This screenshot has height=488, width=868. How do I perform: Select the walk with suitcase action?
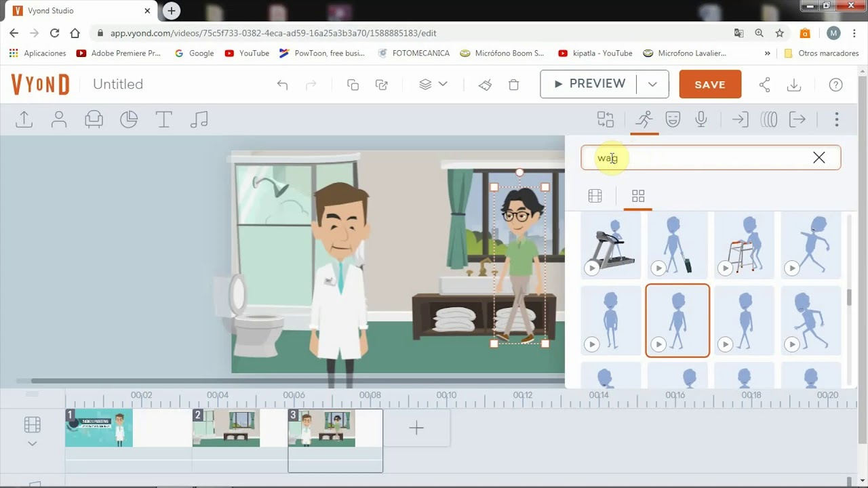click(677, 244)
